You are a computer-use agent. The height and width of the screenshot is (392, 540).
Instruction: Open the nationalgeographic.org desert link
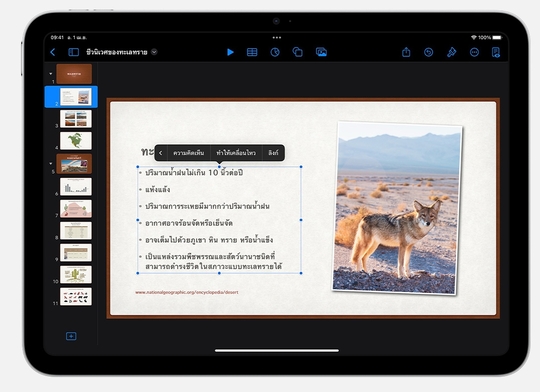coord(187,292)
